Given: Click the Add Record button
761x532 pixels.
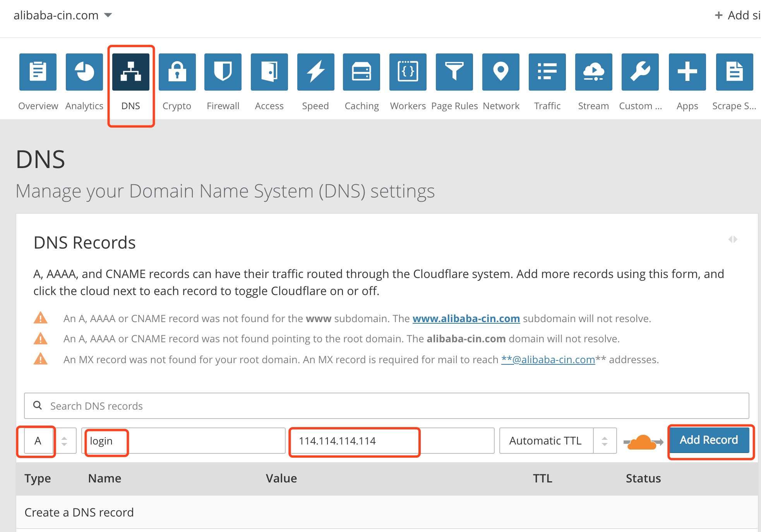Looking at the screenshot, I should pyautogui.click(x=709, y=440).
